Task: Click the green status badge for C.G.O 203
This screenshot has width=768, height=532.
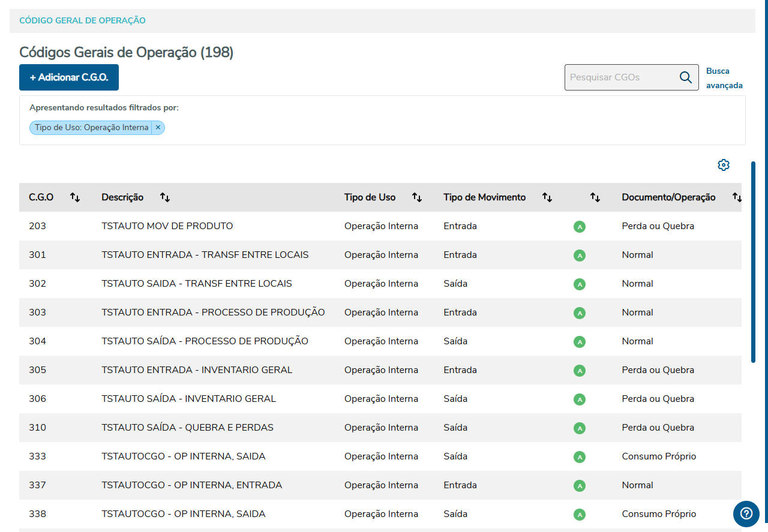Action: (x=580, y=227)
